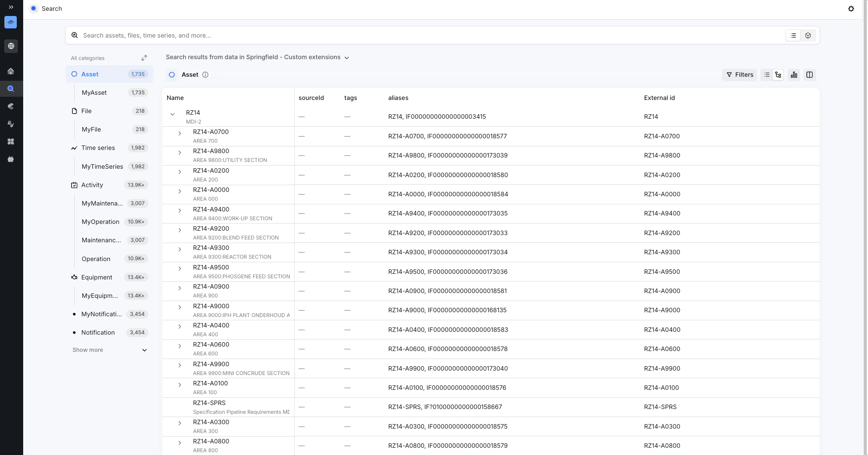Image resolution: width=868 pixels, height=455 pixels.
Task: Select the Equipment category
Action: coord(97,277)
